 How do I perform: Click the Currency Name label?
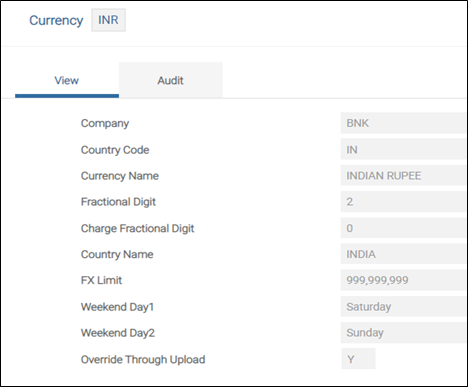tap(120, 176)
